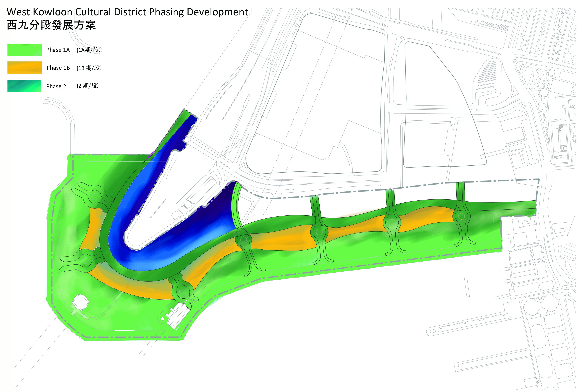The height and width of the screenshot is (392, 581).
Task: Click the Phase 1A green legend swatch
Action: click(x=24, y=50)
